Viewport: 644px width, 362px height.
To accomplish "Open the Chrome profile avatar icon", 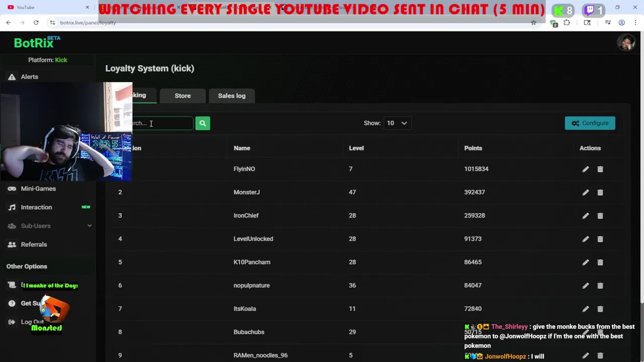I will (622, 23).
